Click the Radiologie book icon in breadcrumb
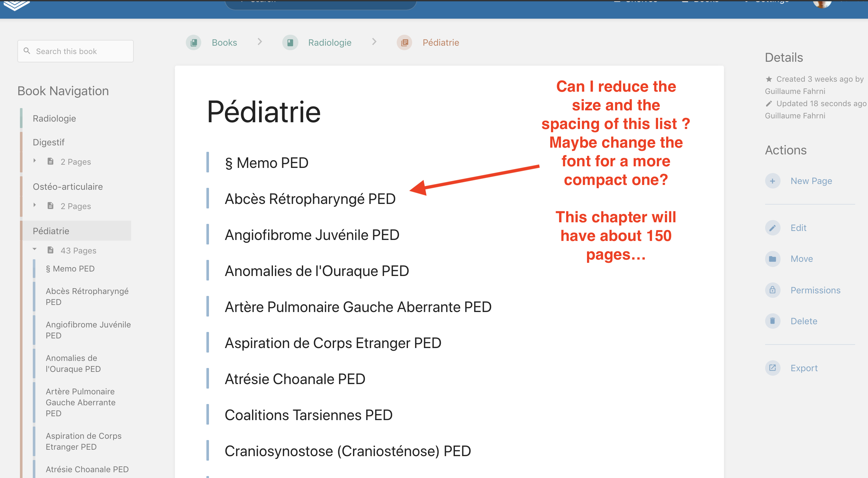This screenshot has width=868, height=478. pyautogui.click(x=290, y=42)
